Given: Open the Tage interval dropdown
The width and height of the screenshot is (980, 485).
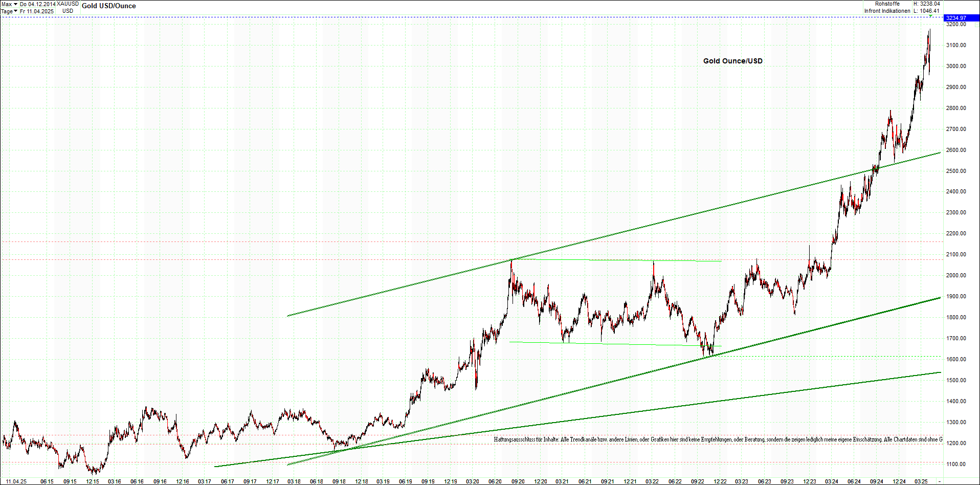Looking at the screenshot, I should (x=9, y=11).
